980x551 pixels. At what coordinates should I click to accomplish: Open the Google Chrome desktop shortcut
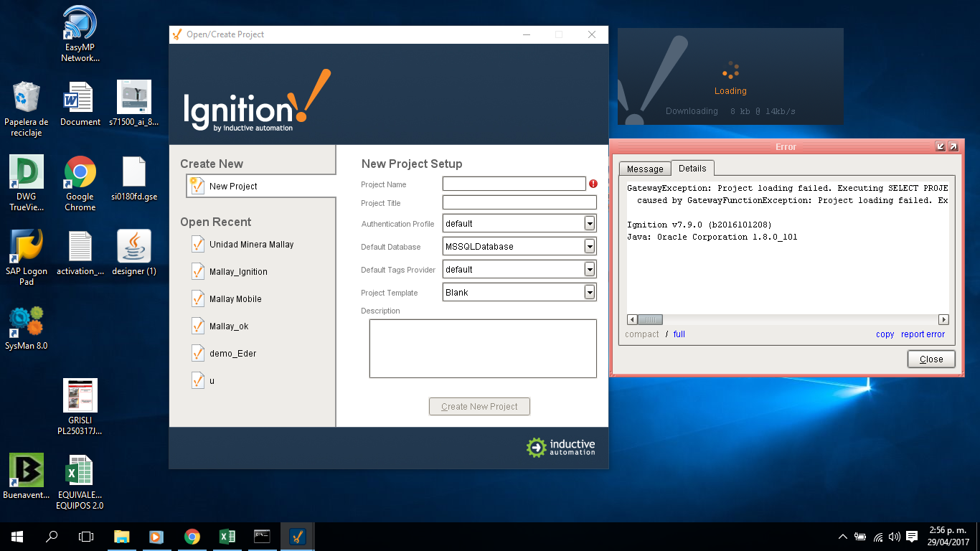80,183
